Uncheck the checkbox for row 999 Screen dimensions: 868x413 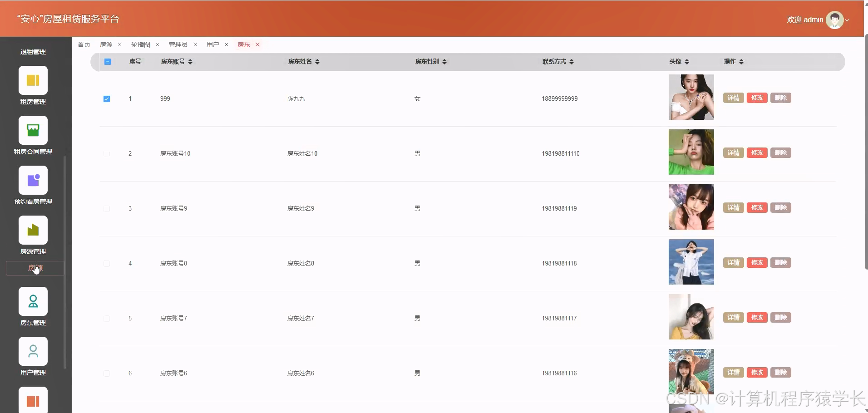(x=107, y=99)
